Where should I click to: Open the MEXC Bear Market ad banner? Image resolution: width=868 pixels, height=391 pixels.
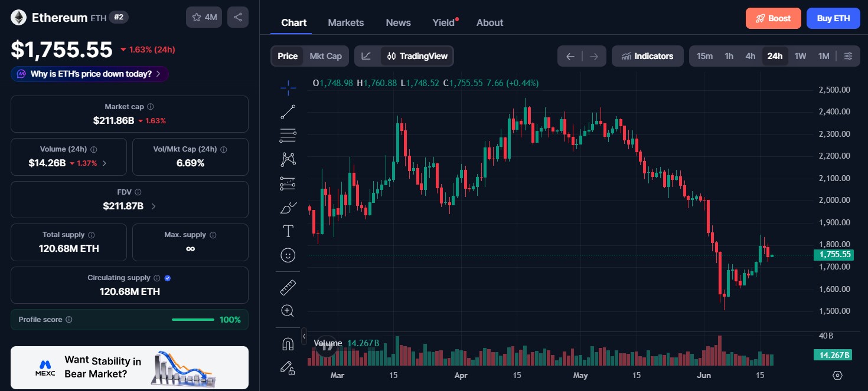pyautogui.click(x=129, y=367)
